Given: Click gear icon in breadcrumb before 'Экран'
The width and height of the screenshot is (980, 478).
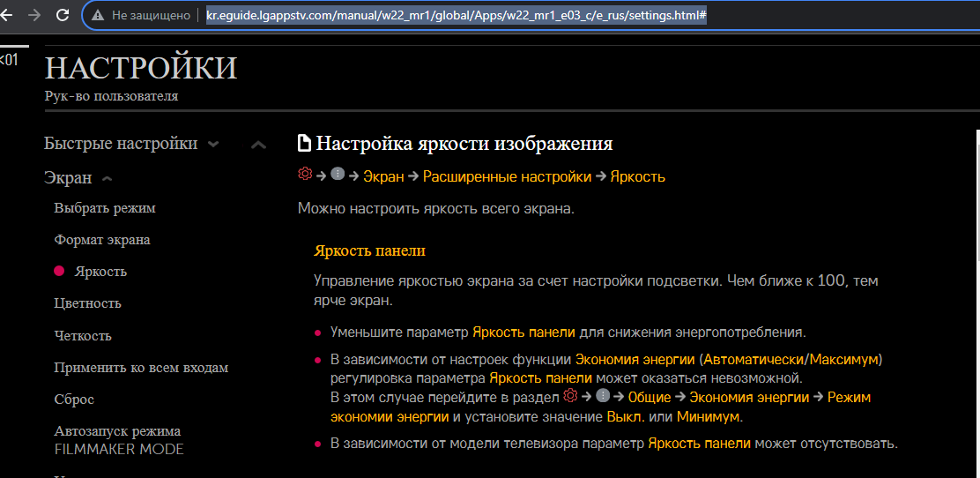Looking at the screenshot, I should [305, 175].
